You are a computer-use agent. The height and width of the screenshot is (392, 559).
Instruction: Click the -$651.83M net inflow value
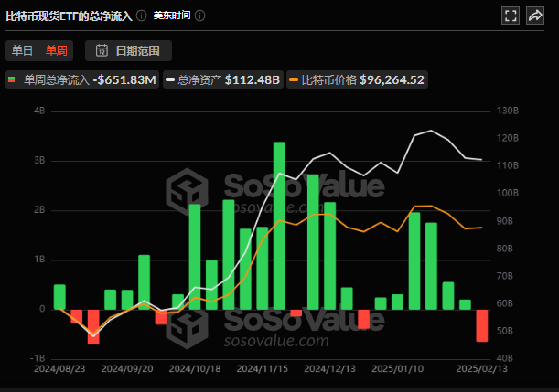point(124,79)
